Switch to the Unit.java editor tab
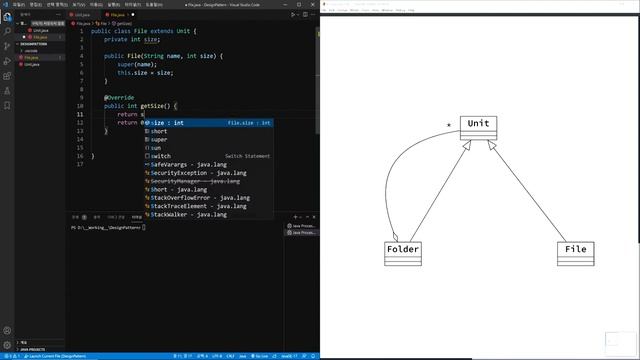The width and height of the screenshot is (640, 360). click(x=82, y=15)
